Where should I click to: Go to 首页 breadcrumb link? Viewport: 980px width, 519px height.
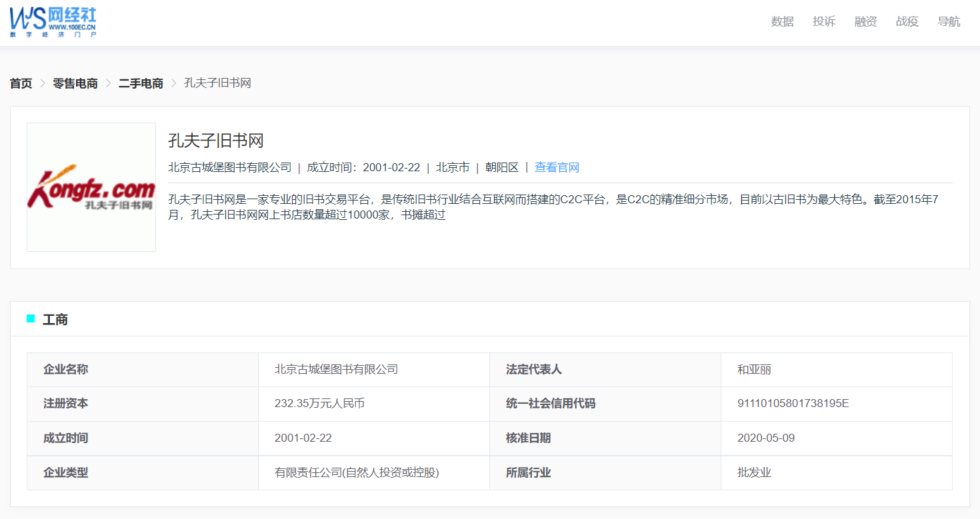click(21, 83)
